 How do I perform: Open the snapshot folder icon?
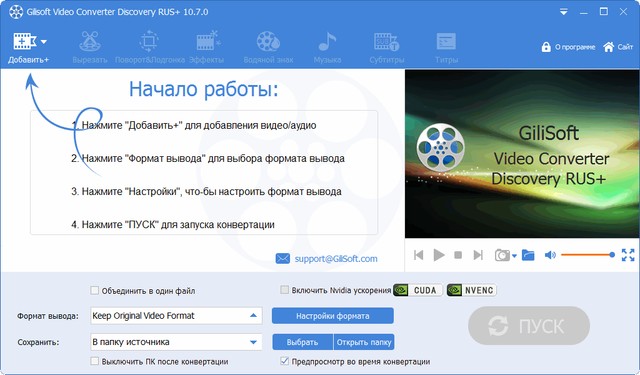pos(528,255)
